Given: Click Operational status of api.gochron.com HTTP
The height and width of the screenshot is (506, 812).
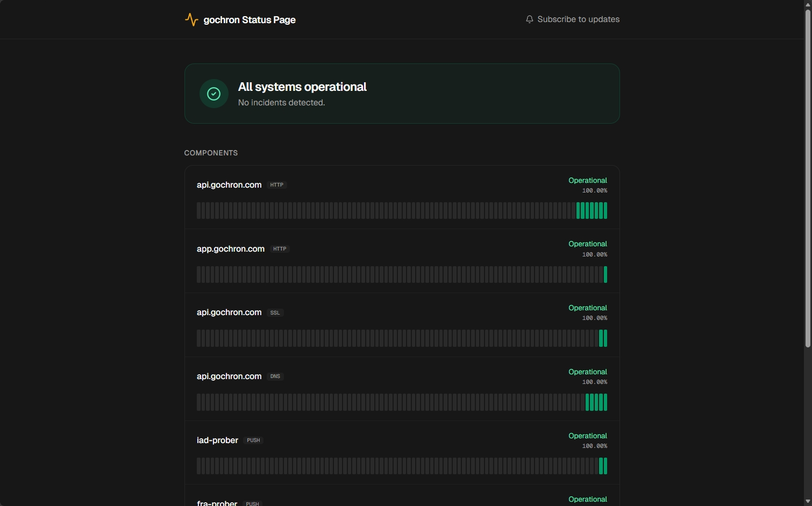Looking at the screenshot, I should pos(588,181).
